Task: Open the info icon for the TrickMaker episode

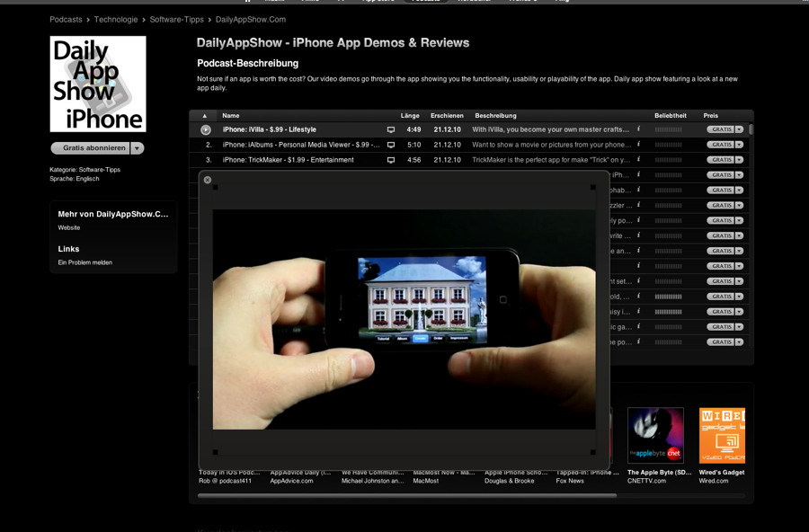Action: click(x=639, y=159)
